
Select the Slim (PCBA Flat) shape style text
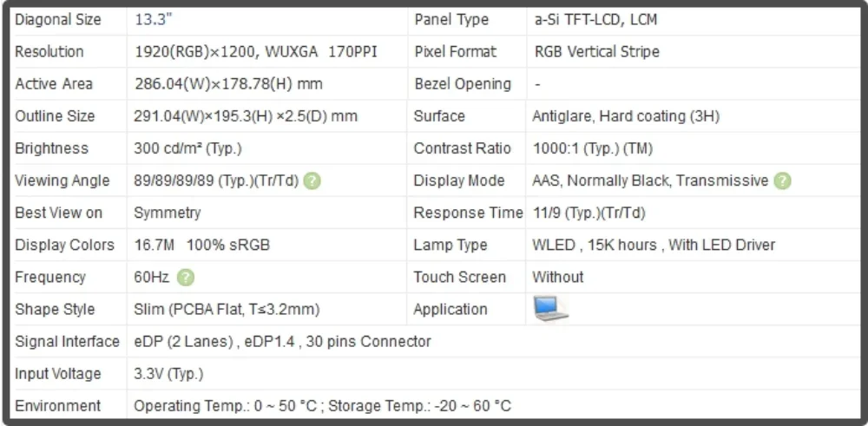click(227, 310)
